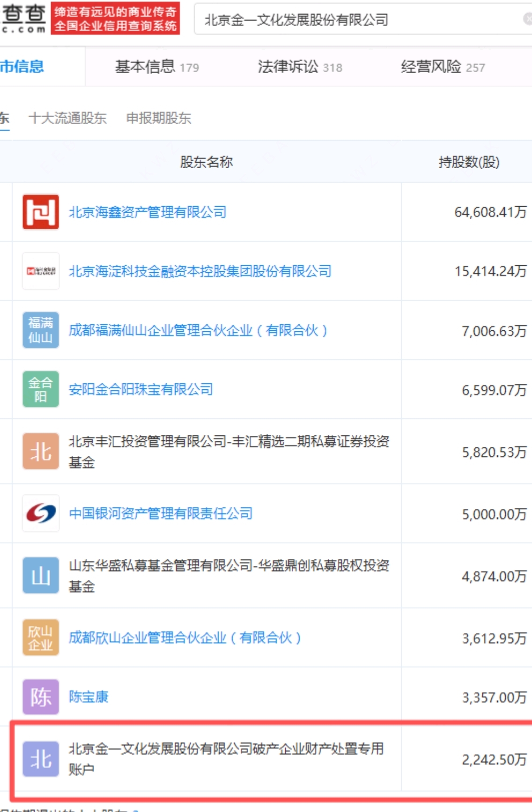Click the blue 山 avatar icon

(x=41, y=575)
